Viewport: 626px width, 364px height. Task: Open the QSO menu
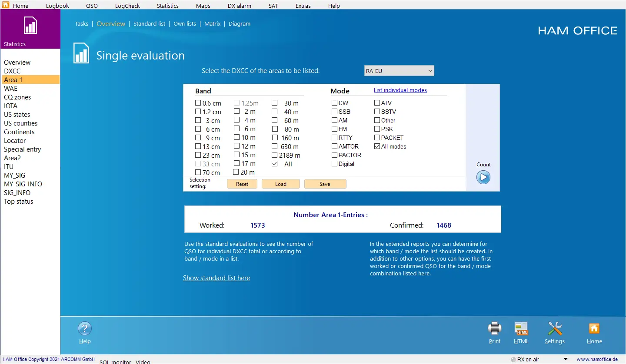pos(92,6)
